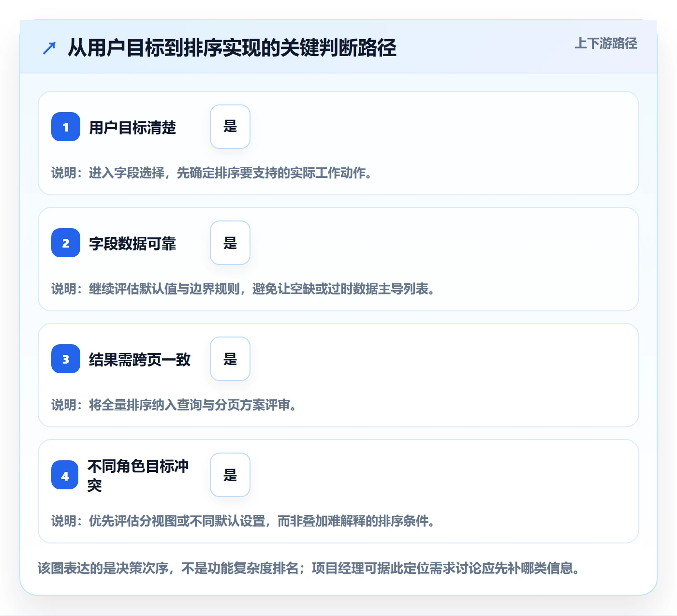The height and width of the screenshot is (616, 677).
Task: Click the 是 box next to 不同角色目标冲突
Action: point(230,475)
